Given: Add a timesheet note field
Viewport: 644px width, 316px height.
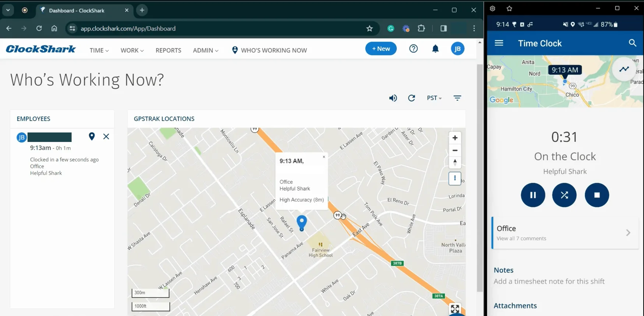Looking at the screenshot, I should click(x=549, y=281).
